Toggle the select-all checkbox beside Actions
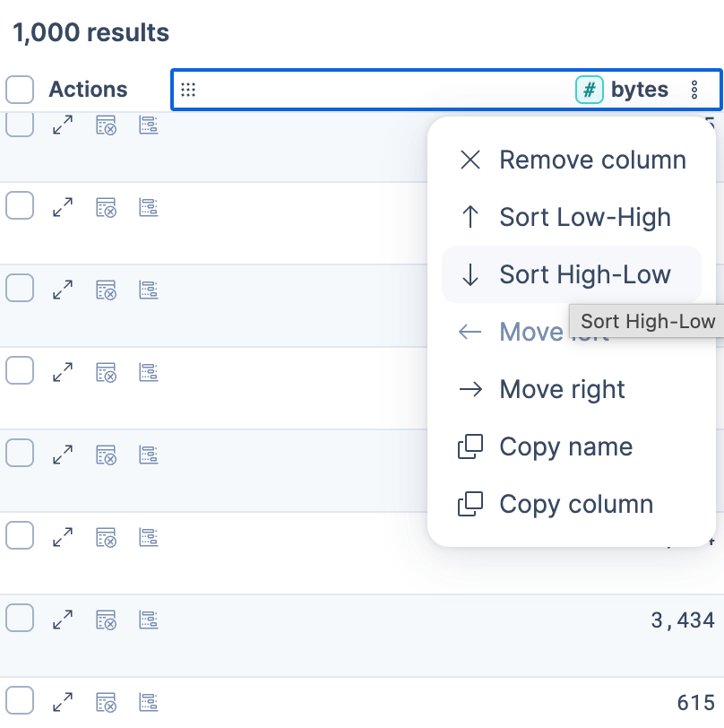Screen dimensions: 724x728 pos(20,90)
